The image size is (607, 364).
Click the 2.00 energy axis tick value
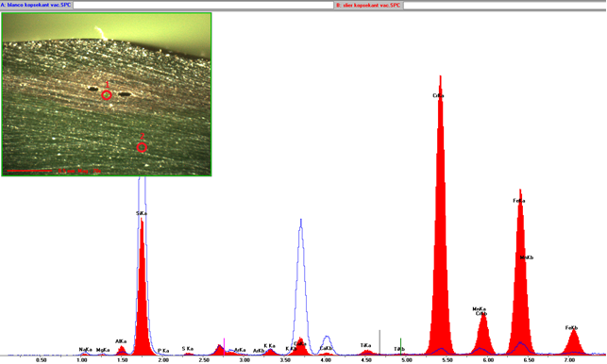coord(163,360)
